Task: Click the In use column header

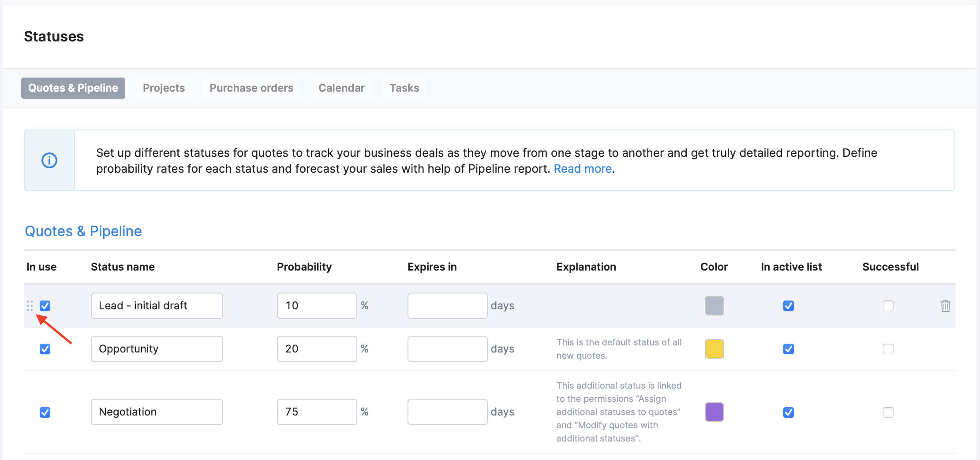Action: pyautogui.click(x=41, y=267)
